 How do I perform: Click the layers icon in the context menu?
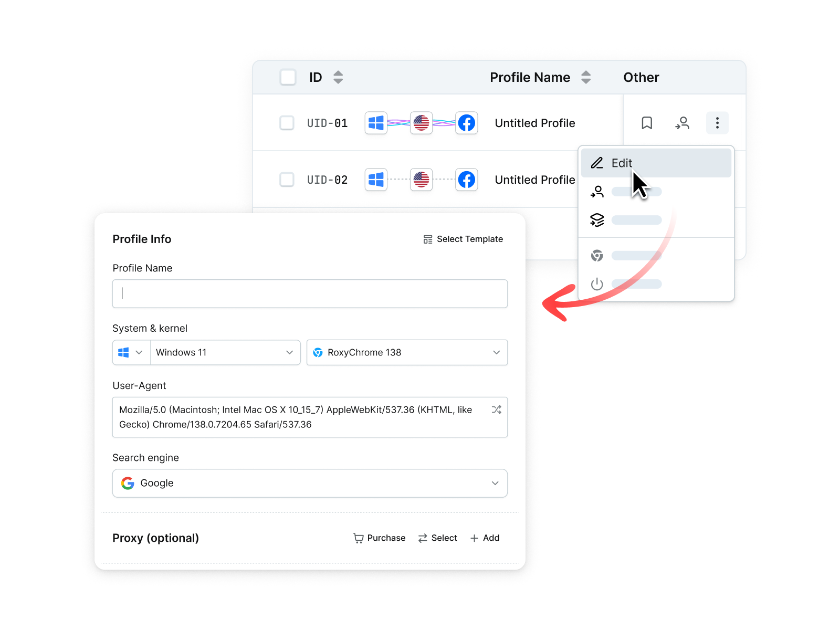(597, 220)
